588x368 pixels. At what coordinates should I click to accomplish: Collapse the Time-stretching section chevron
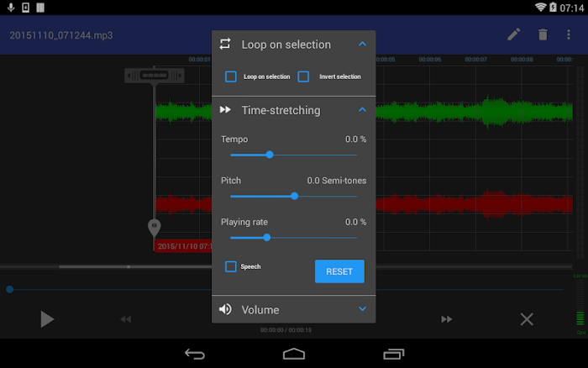point(362,109)
